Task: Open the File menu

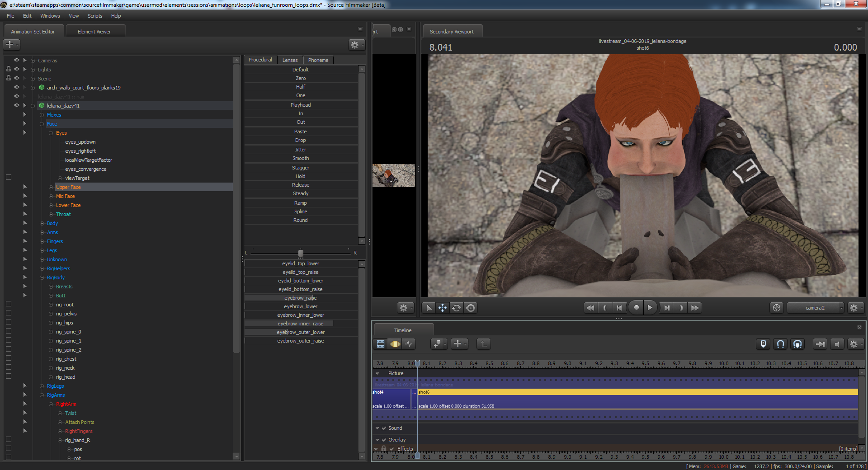Action: pos(10,16)
